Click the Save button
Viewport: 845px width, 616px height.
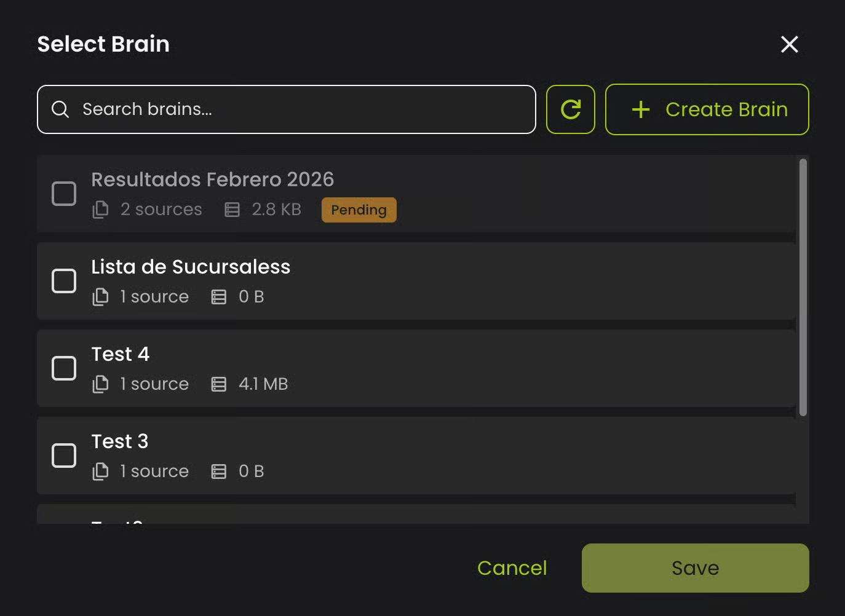(695, 568)
